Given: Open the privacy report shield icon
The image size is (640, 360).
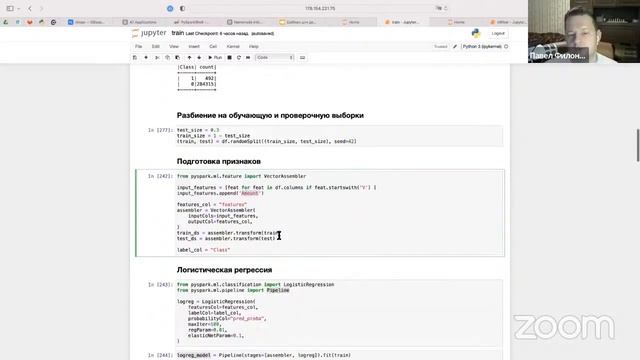Looking at the screenshot, I should tap(182, 8).
